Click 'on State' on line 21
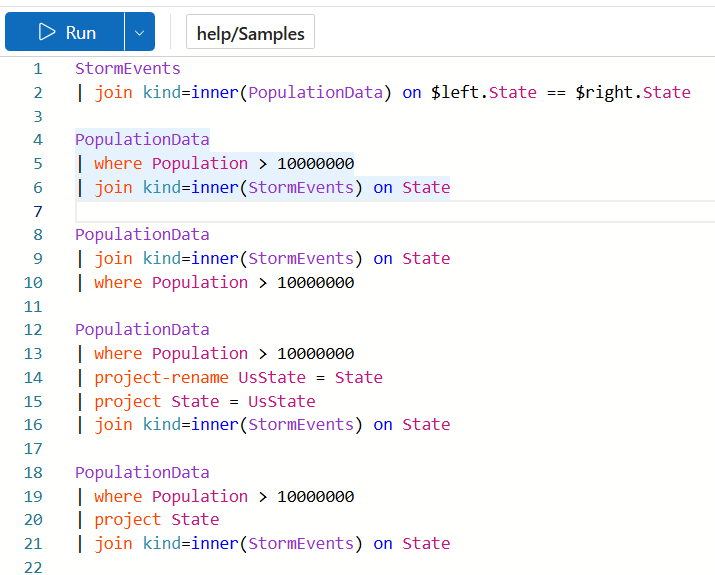Viewport: 715px width, 575px height. tap(412, 544)
